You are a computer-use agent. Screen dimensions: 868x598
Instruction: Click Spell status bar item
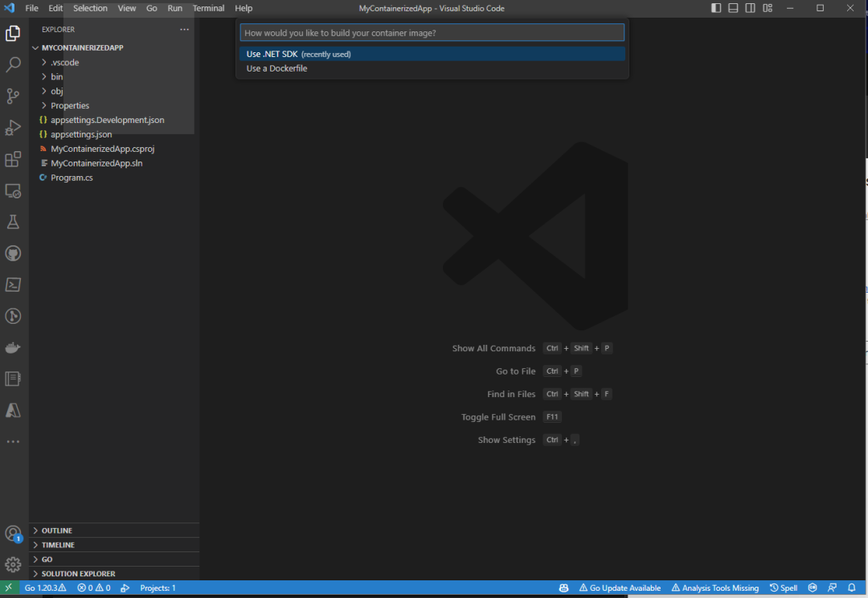click(x=784, y=588)
